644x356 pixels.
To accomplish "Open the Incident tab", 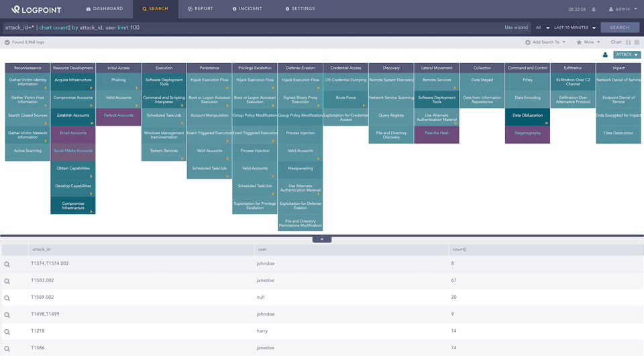I will [248, 9].
